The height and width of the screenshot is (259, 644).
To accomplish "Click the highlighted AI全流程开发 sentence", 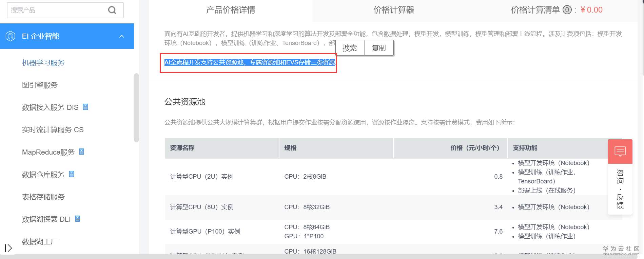I will click(x=250, y=62).
